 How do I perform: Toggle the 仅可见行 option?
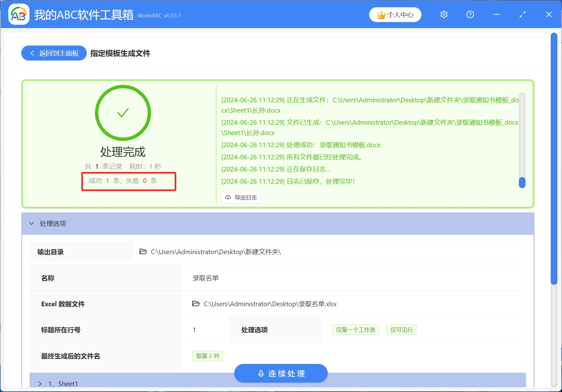point(402,330)
